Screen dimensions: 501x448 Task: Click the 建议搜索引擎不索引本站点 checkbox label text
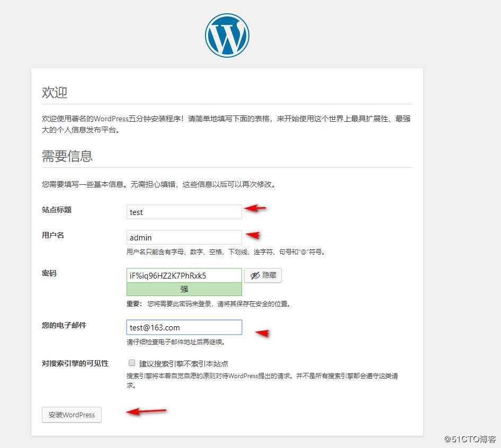click(183, 364)
